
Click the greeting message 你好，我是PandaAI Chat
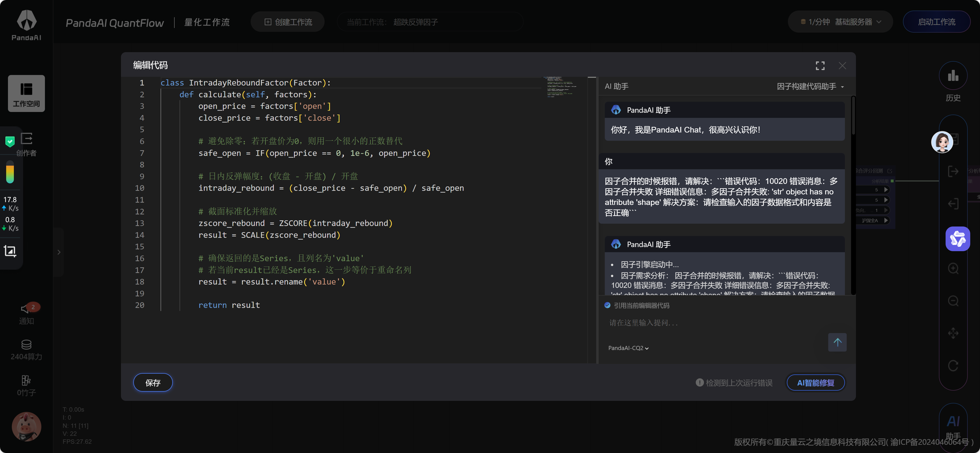685,130
